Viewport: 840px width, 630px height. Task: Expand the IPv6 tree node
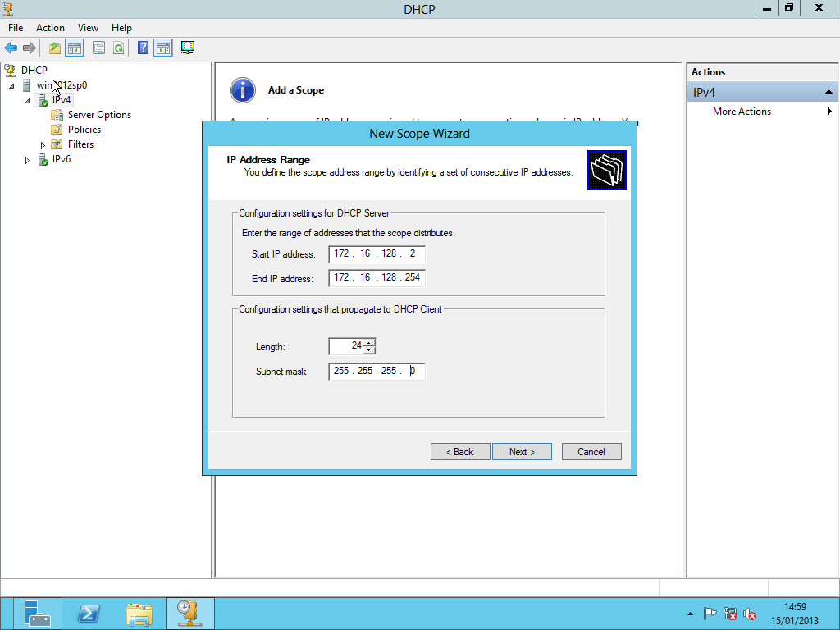coord(27,160)
